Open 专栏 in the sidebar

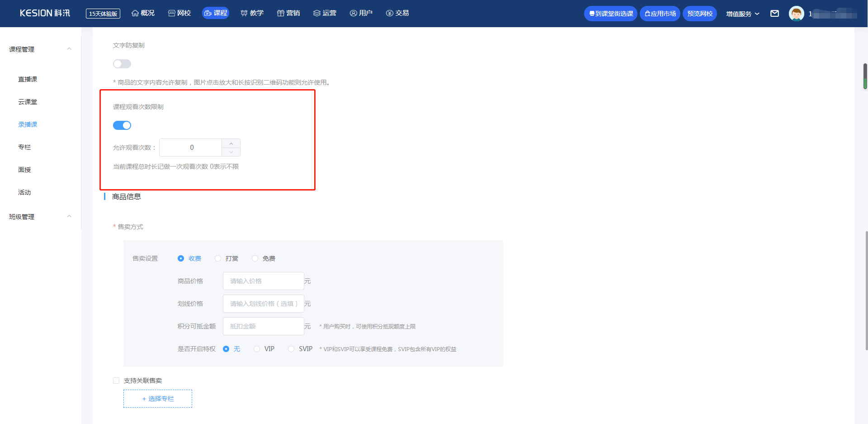click(x=24, y=147)
